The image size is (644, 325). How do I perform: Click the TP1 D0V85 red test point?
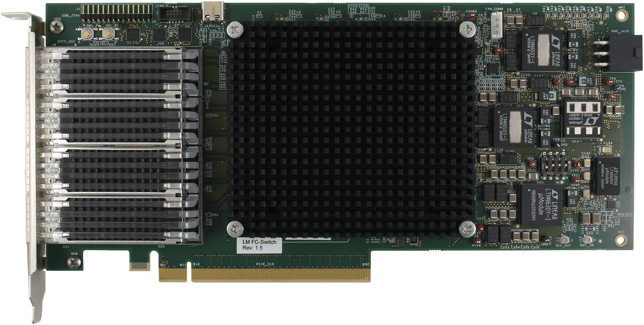[x=472, y=16]
